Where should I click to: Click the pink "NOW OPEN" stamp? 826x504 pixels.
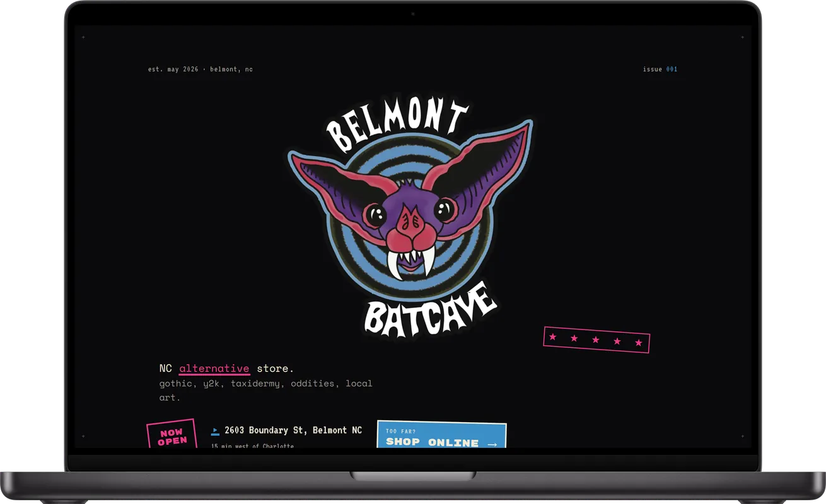point(172,435)
